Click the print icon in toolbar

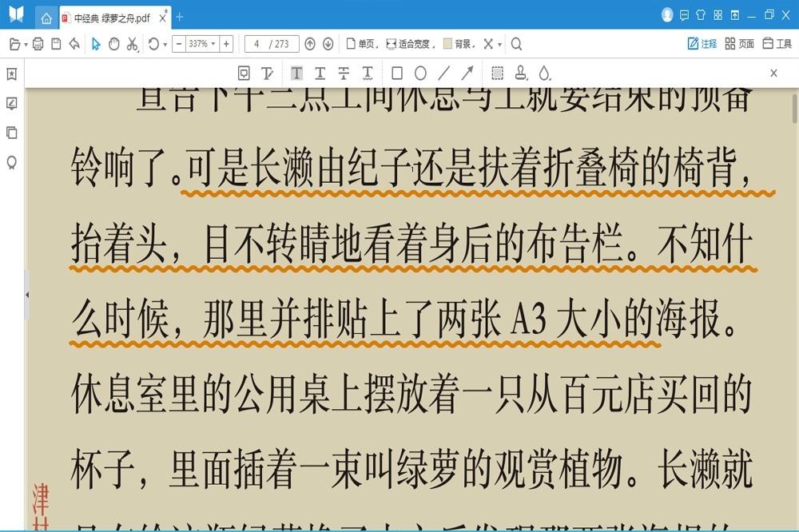38,44
